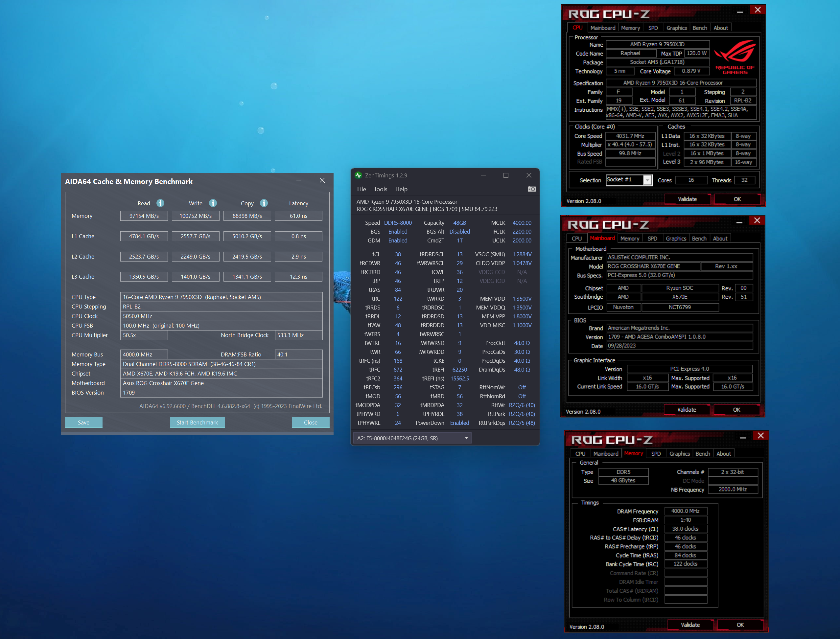Click the DDR5-8000 speed value in ZenTimings
This screenshot has width=840, height=639.
(x=398, y=223)
